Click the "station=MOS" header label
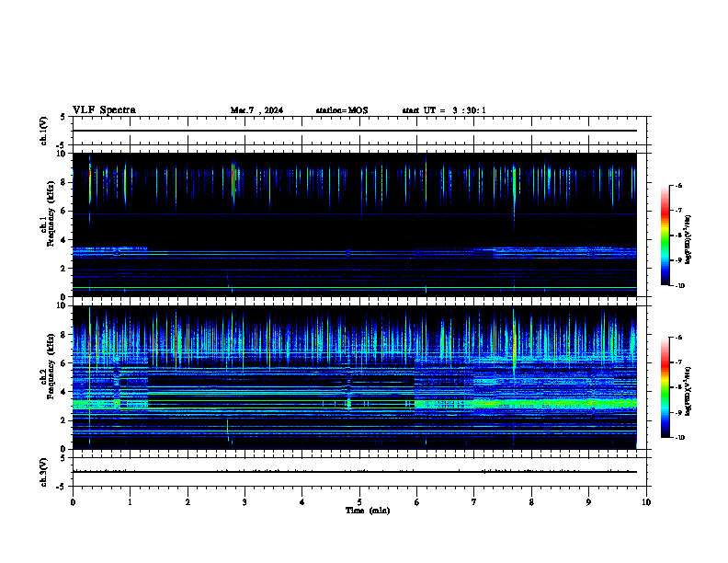 point(342,110)
